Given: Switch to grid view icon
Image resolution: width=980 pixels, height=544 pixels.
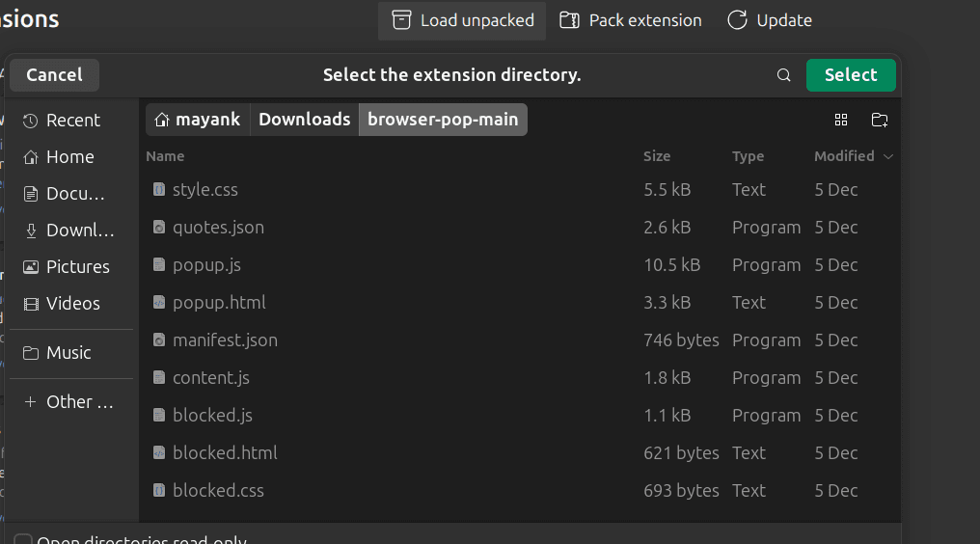Looking at the screenshot, I should click(841, 120).
